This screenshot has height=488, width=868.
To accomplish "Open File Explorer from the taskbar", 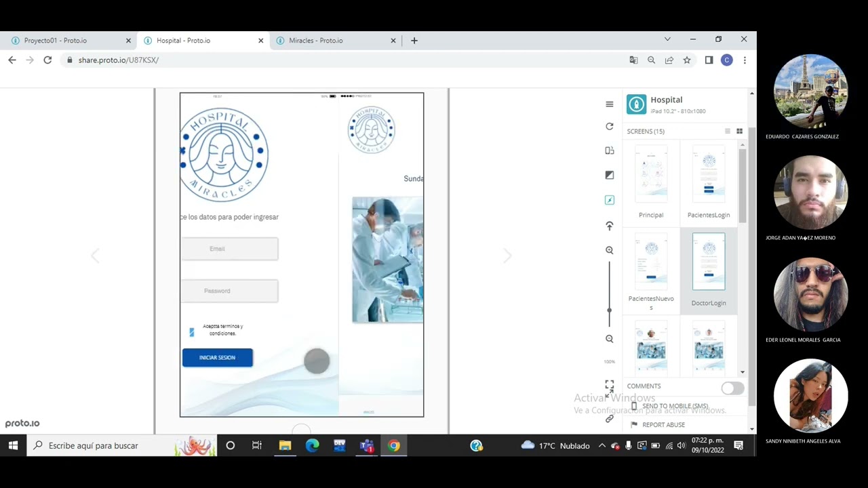I will (285, 445).
